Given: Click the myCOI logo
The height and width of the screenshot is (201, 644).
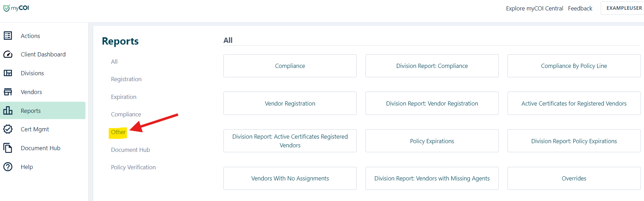Looking at the screenshot, I should (x=16, y=8).
